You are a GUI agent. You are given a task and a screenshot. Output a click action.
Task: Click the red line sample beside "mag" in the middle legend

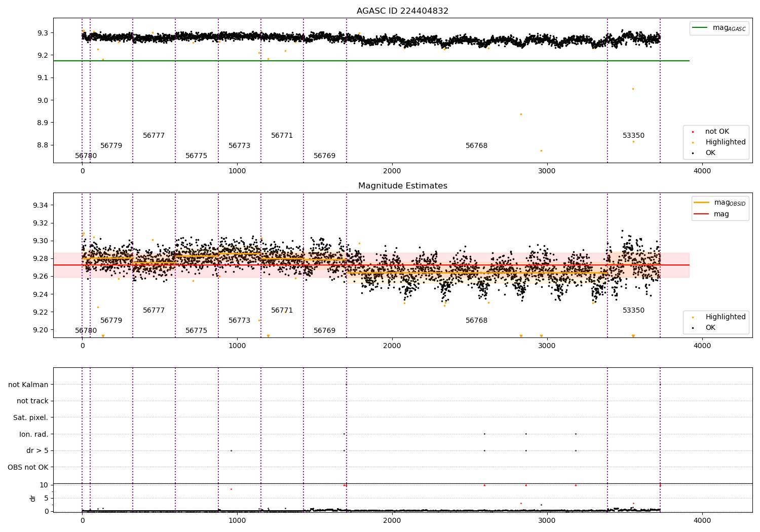tap(702, 214)
